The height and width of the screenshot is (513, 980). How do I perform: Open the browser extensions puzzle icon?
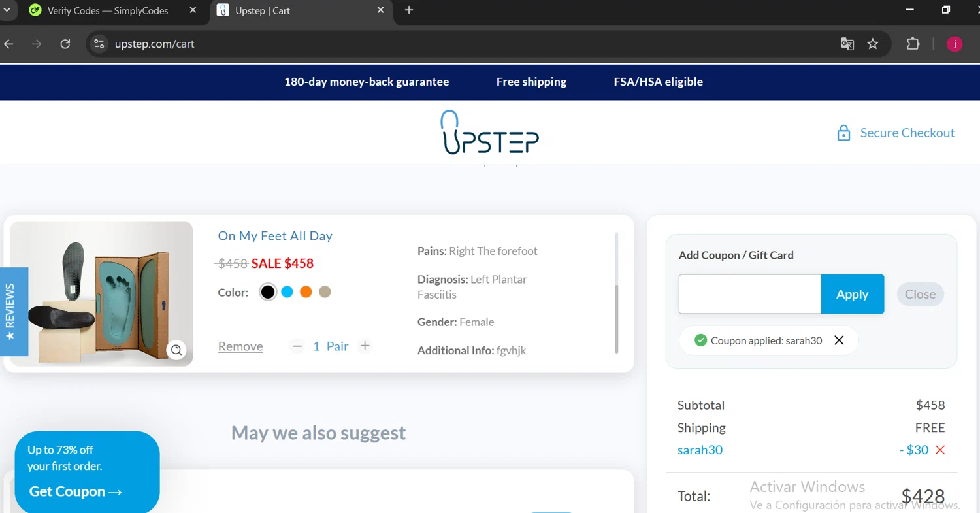point(913,44)
